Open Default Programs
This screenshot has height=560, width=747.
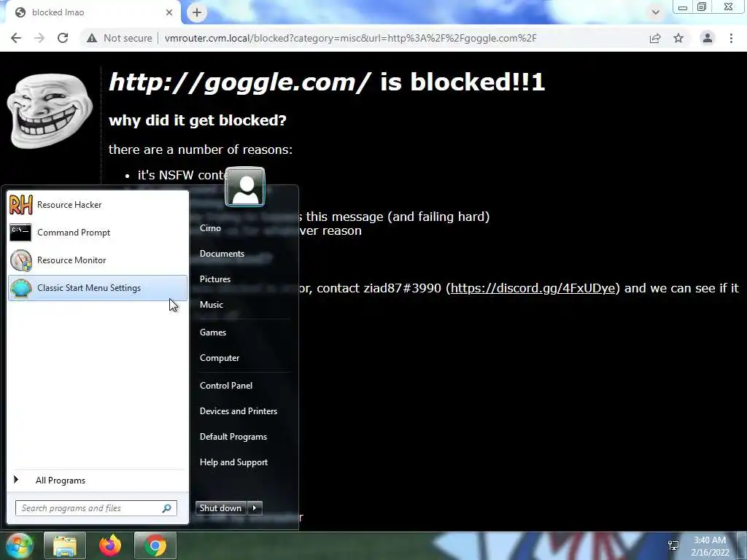coord(233,437)
